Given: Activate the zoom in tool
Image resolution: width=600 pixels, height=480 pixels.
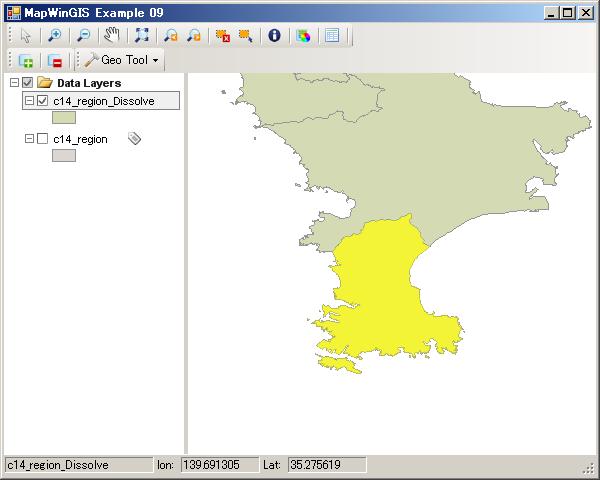Looking at the screenshot, I should tap(54, 35).
